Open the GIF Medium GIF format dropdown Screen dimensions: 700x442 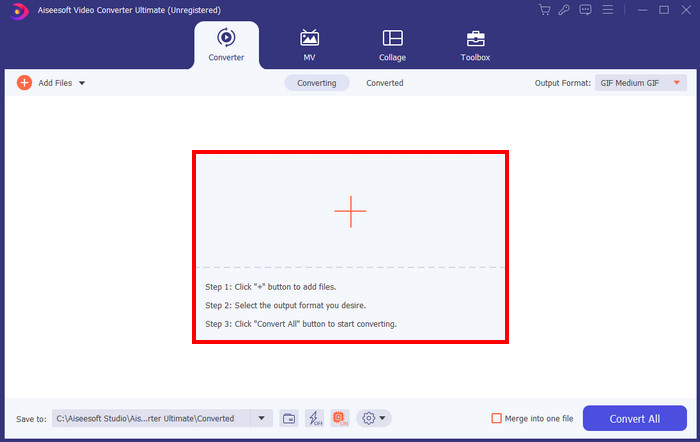pyautogui.click(x=641, y=83)
